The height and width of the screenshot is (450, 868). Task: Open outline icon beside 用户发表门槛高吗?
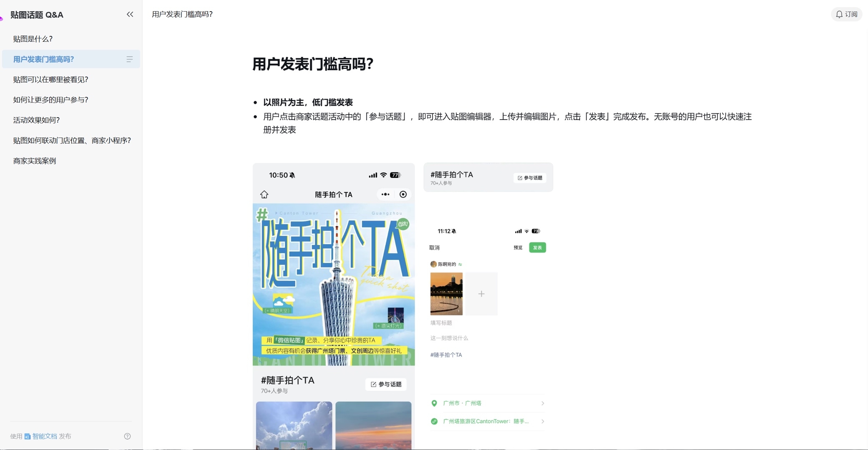coord(129,60)
